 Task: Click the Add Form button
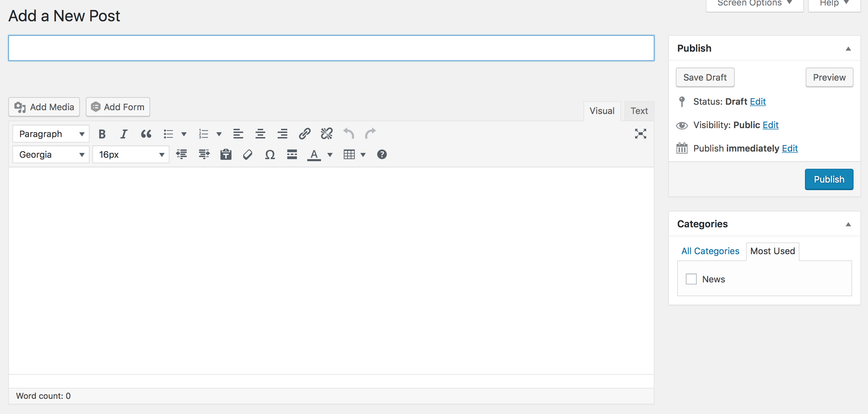click(118, 107)
